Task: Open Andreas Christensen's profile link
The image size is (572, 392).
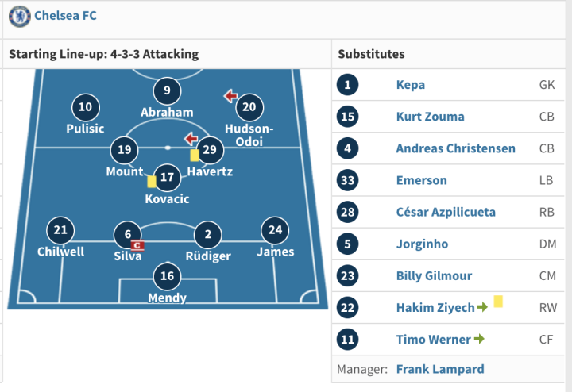Action: point(455,148)
